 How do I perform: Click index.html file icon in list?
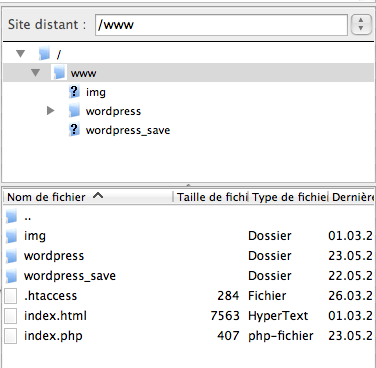pos(11,316)
